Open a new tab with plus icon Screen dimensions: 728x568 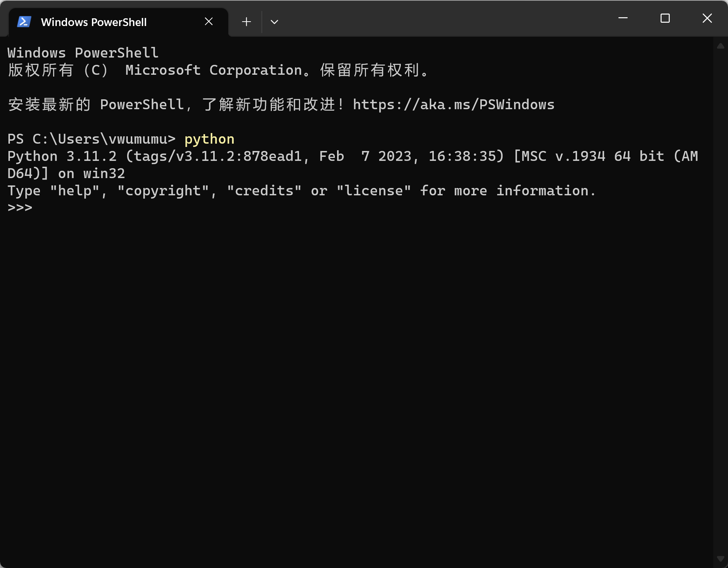(x=247, y=22)
